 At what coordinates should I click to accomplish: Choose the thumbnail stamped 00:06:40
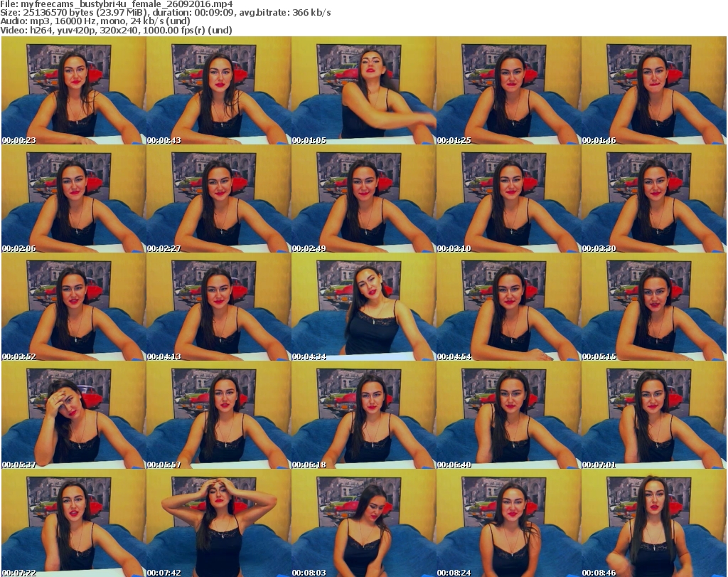pos(508,415)
